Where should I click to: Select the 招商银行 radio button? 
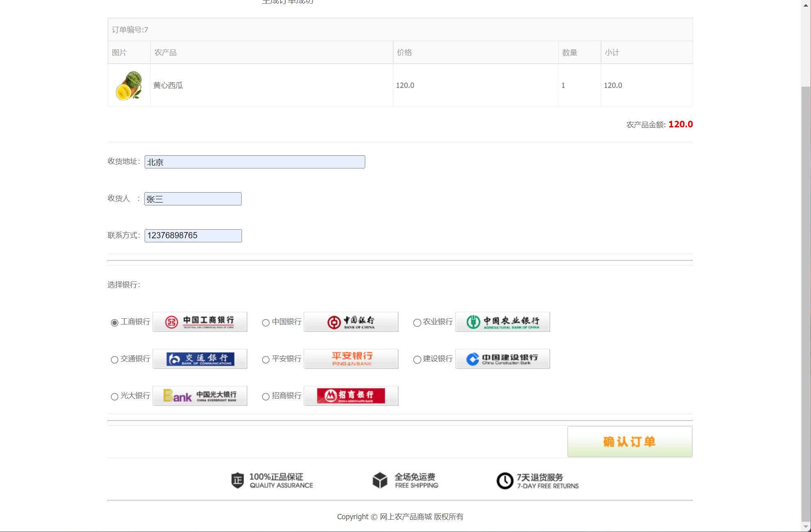coord(266,397)
